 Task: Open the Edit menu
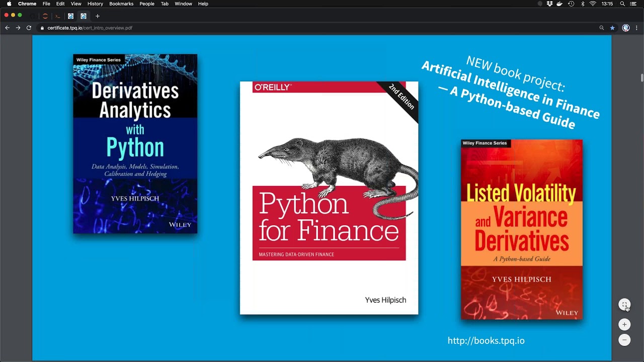pyautogui.click(x=60, y=4)
